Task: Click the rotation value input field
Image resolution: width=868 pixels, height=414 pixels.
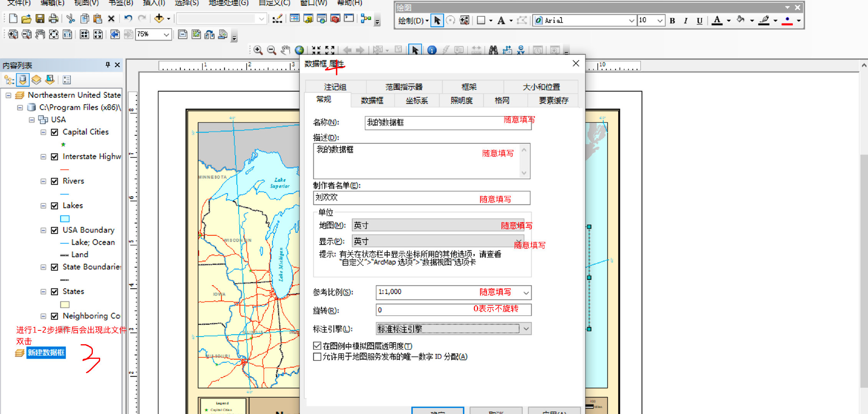Action: 422,310
